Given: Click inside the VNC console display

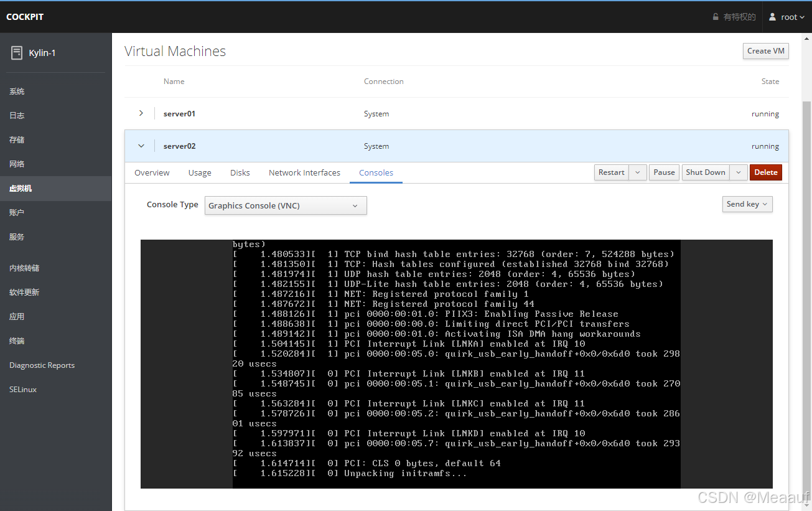Looking at the screenshot, I should click(x=456, y=364).
